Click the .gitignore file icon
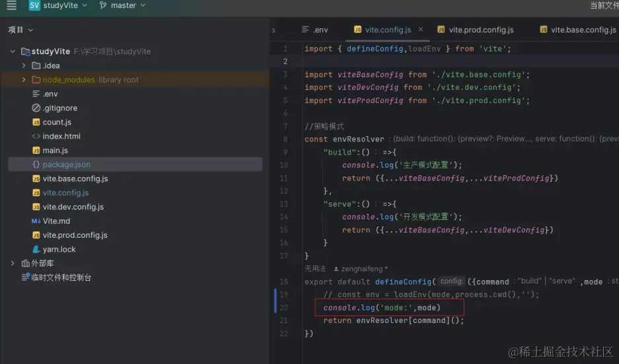This screenshot has height=364, width=619. [x=36, y=108]
